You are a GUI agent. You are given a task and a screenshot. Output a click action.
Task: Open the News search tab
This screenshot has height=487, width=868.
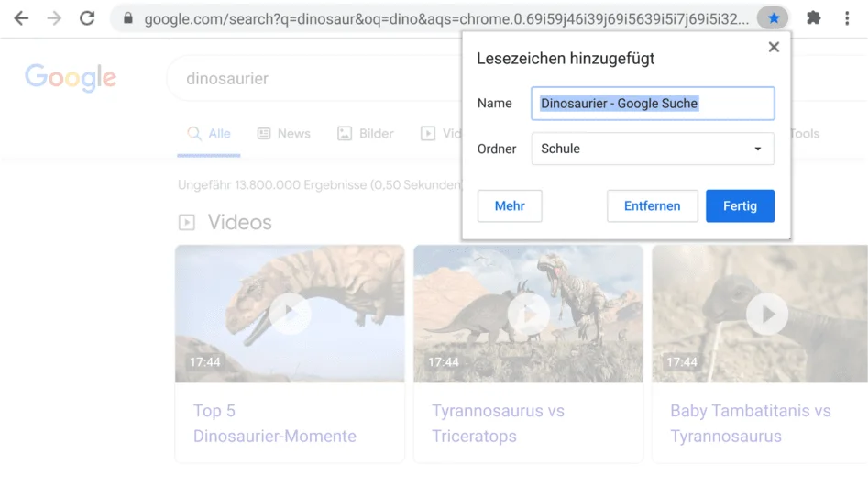pyautogui.click(x=284, y=134)
